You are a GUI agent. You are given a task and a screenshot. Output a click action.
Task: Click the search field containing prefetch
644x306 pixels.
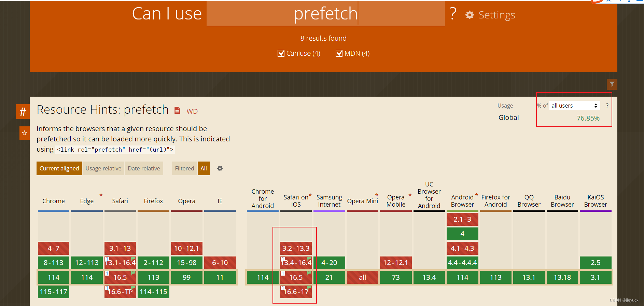click(x=325, y=14)
